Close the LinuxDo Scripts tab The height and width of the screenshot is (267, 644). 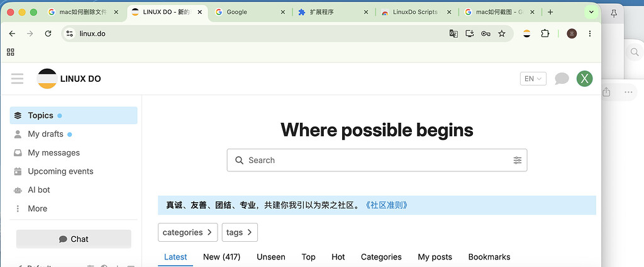pyautogui.click(x=449, y=13)
